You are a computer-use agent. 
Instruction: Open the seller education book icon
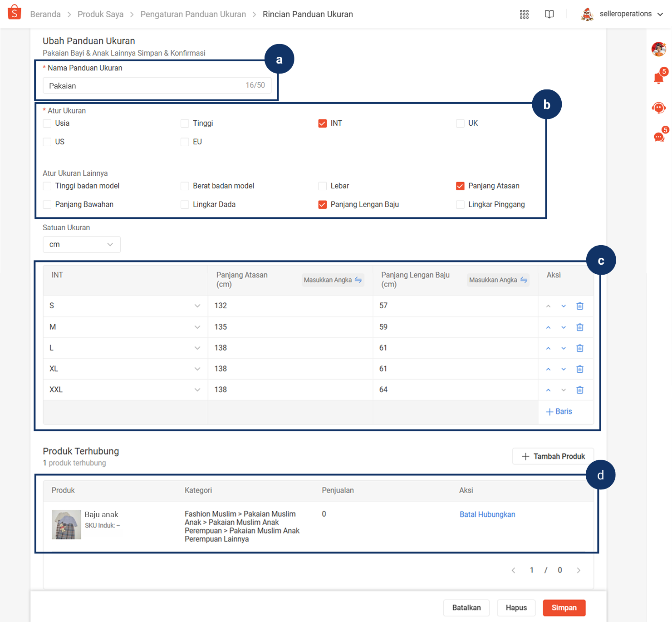pos(549,14)
